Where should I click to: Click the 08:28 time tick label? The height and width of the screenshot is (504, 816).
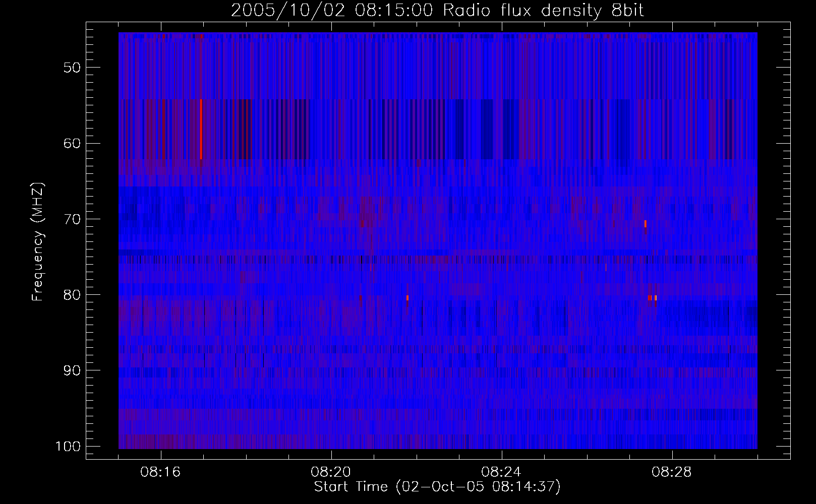[672, 472]
